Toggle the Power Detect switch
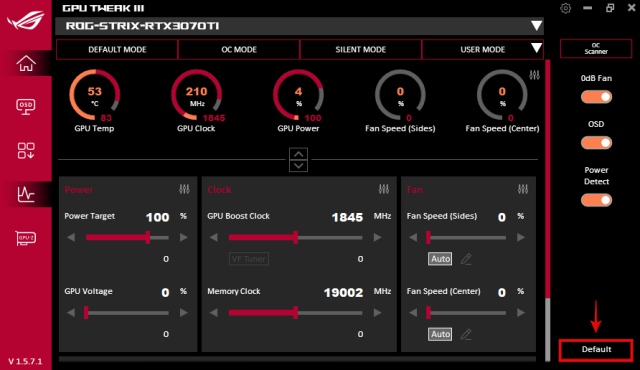 coord(596,200)
